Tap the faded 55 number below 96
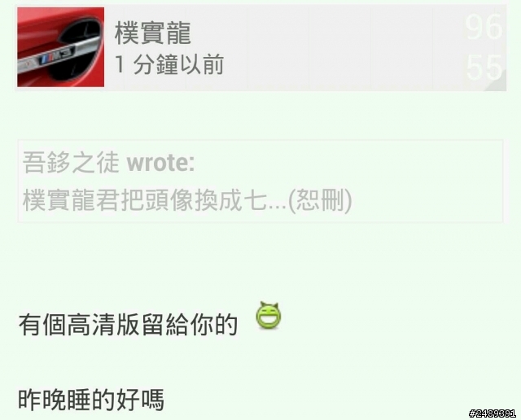This screenshot has height=420, width=521. tap(484, 68)
